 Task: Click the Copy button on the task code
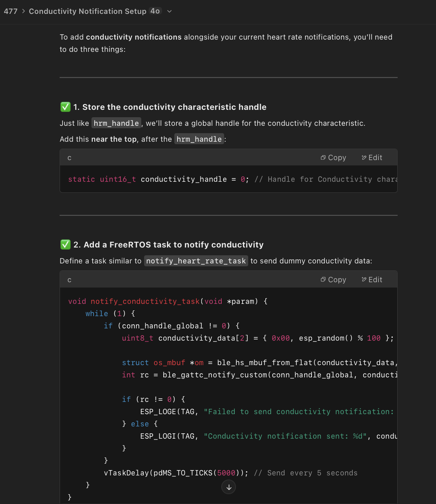pos(333,279)
